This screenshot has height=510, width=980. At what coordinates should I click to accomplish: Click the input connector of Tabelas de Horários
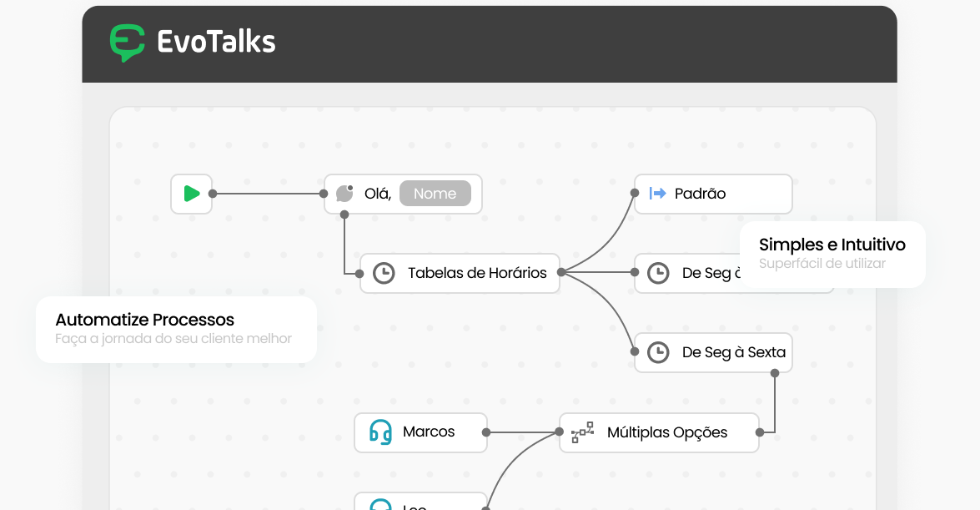(x=359, y=274)
